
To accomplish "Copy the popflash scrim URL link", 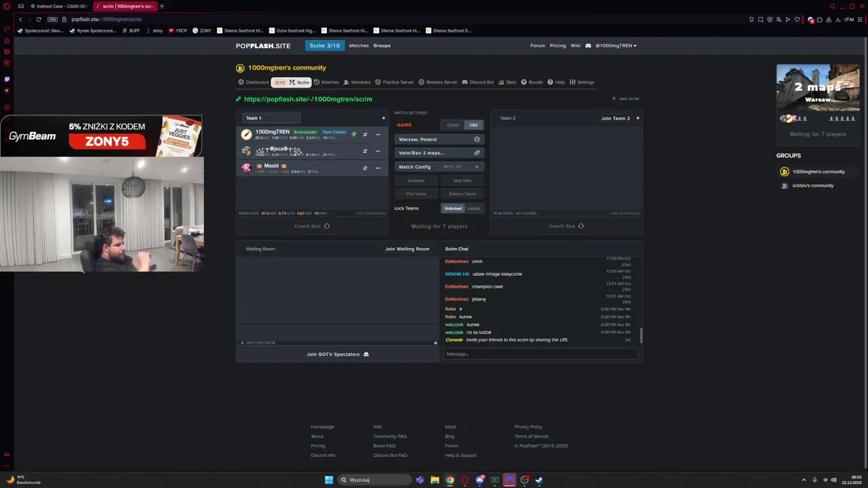I will (308, 99).
